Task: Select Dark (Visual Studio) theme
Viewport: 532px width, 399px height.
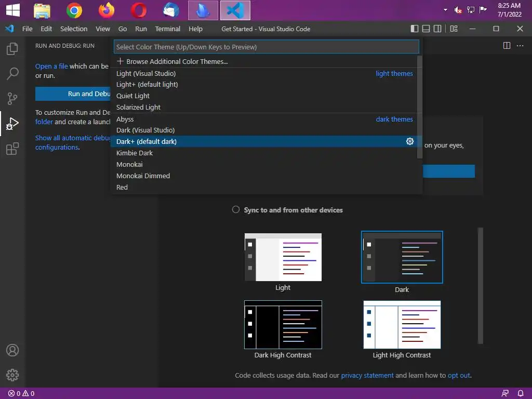Action: click(265, 130)
